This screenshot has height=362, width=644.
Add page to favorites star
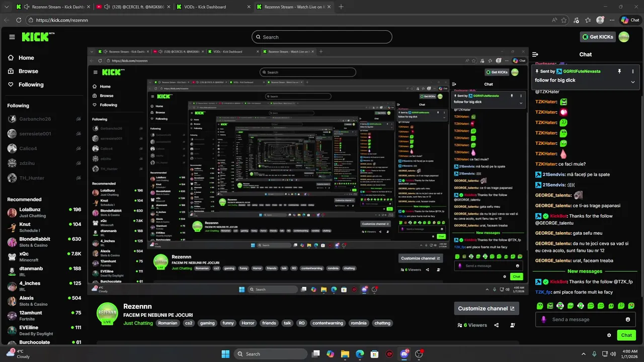click(x=564, y=20)
